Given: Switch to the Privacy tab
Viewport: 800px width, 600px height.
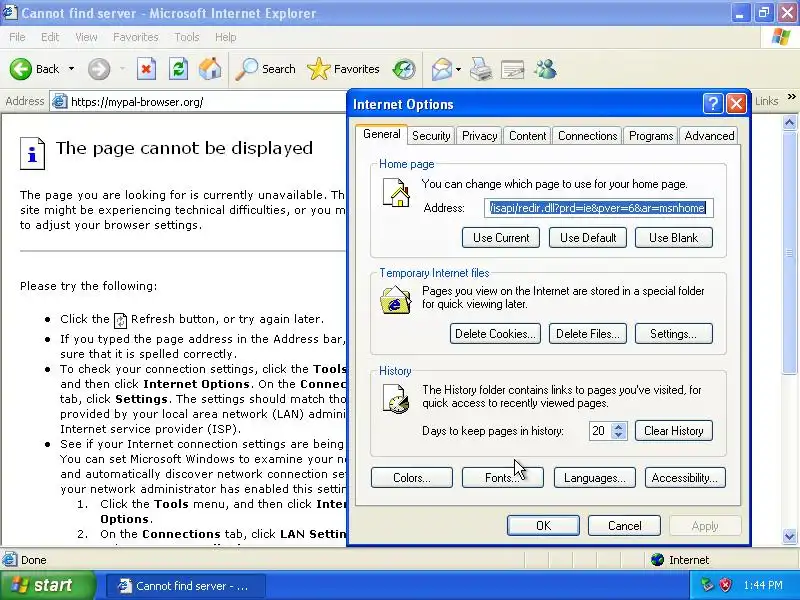Looking at the screenshot, I should pos(479,136).
